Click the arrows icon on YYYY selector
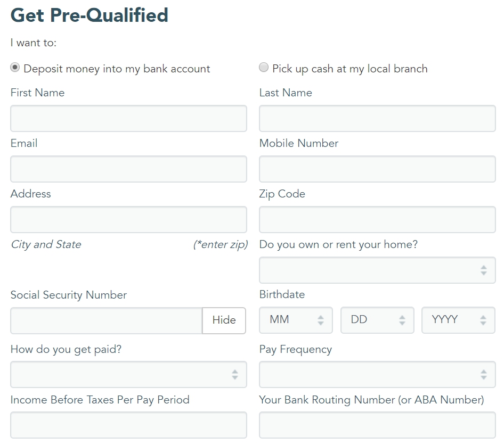The image size is (504, 445). pyautogui.click(x=483, y=320)
